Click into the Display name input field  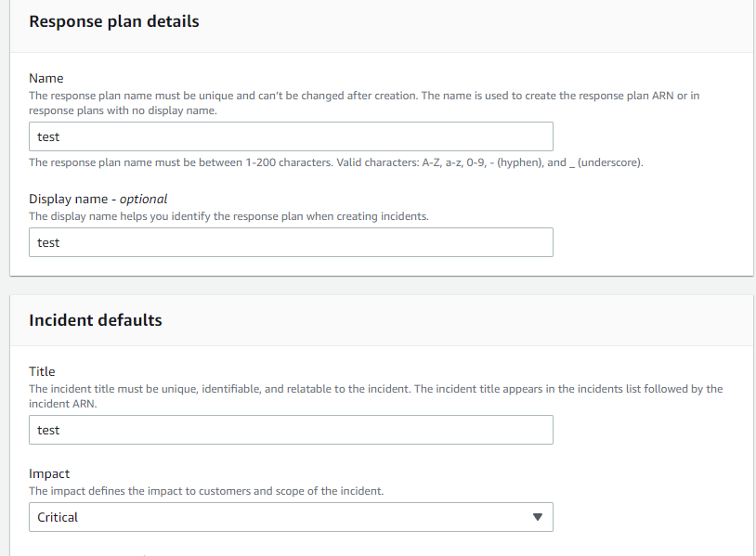(x=291, y=242)
